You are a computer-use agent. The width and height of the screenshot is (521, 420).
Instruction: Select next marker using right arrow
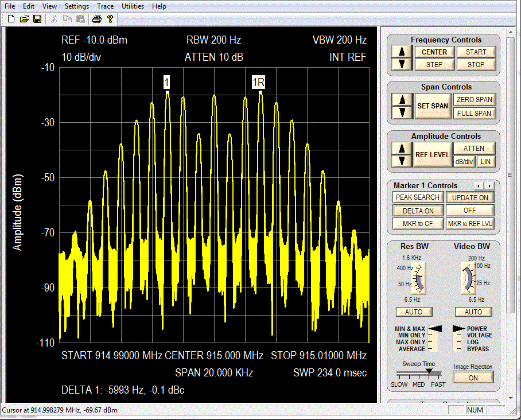[489, 186]
